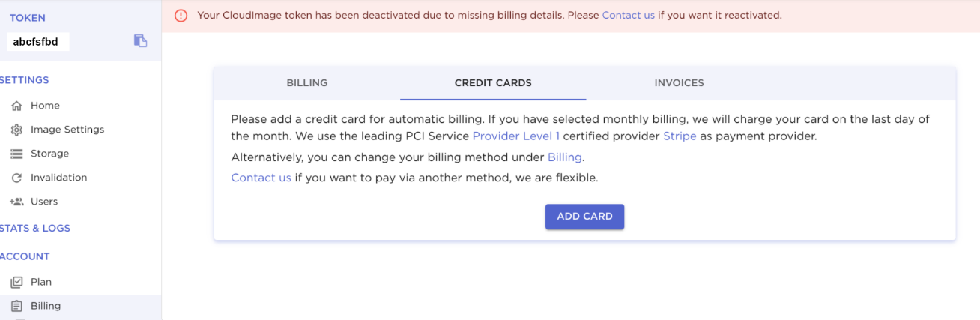Click the Storage icon in sidebar
This screenshot has width=980, height=320.
click(16, 154)
